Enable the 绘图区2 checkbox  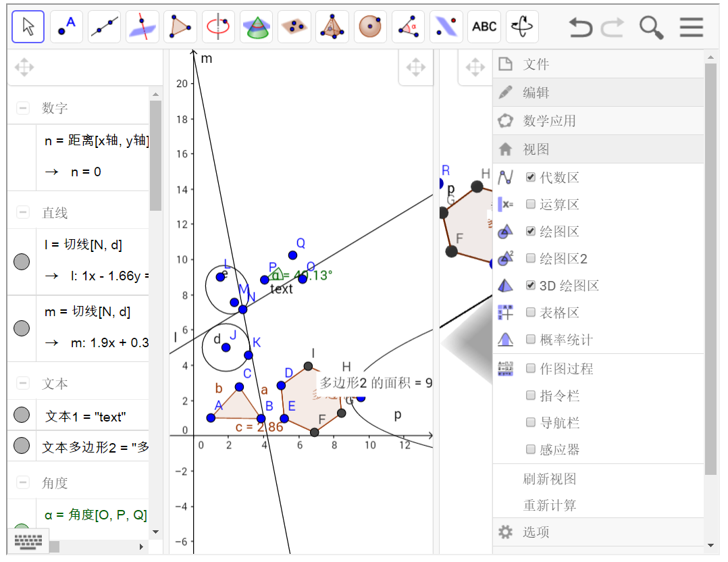tap(531, 258)
